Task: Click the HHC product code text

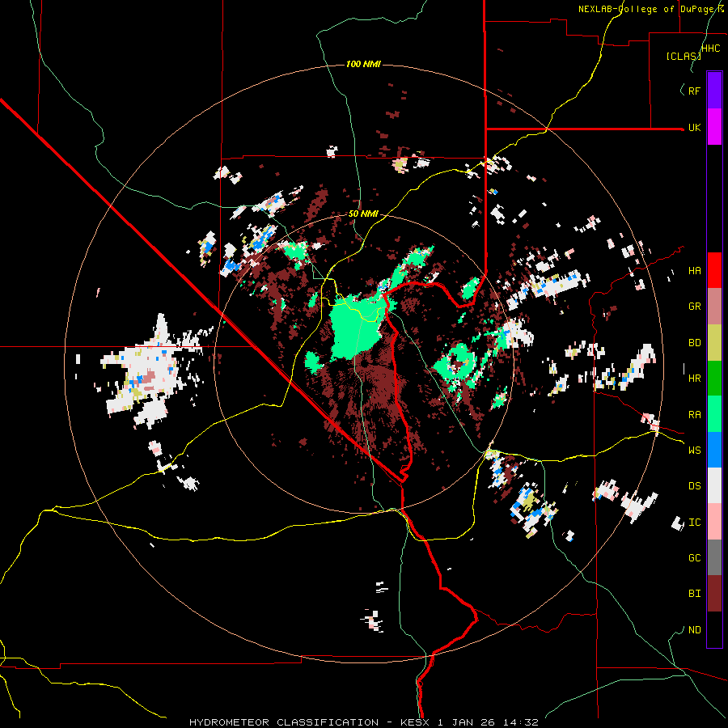Action: pos(710,49)
